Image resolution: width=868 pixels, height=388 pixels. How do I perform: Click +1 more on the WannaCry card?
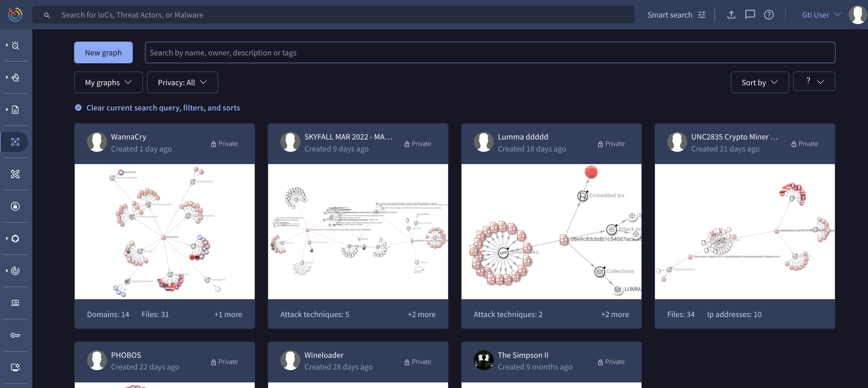click(228, 314)
